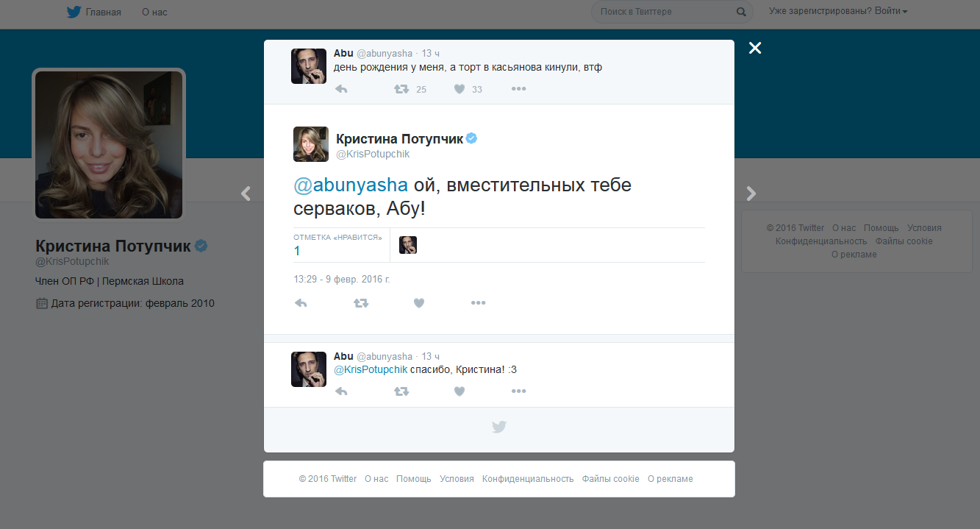Open Условия in right sidebar footer
980x529 pixels.
click(924, 228)
